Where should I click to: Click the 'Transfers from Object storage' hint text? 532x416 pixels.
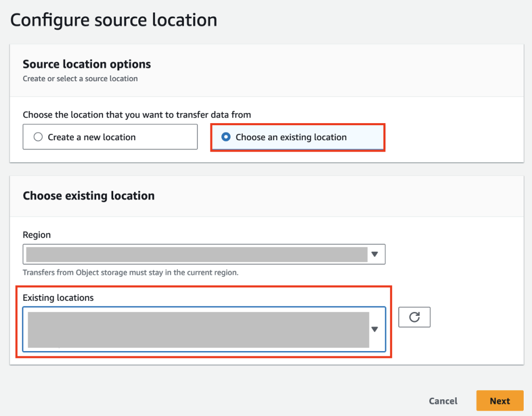point(130,273)
